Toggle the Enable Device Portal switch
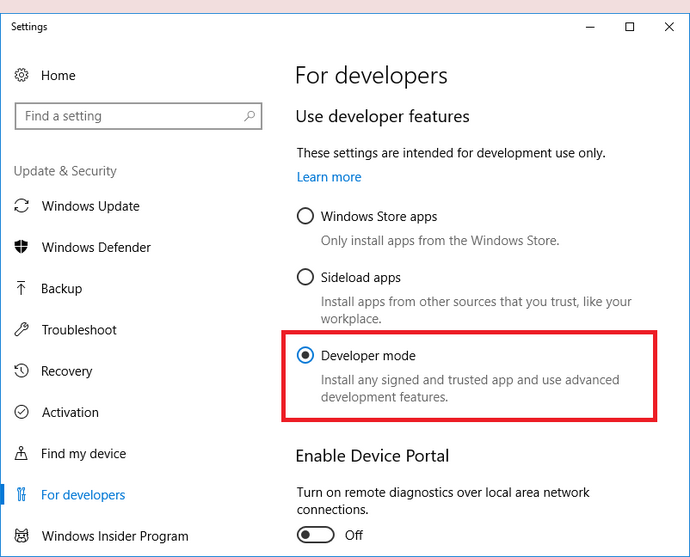 [316, 535]
